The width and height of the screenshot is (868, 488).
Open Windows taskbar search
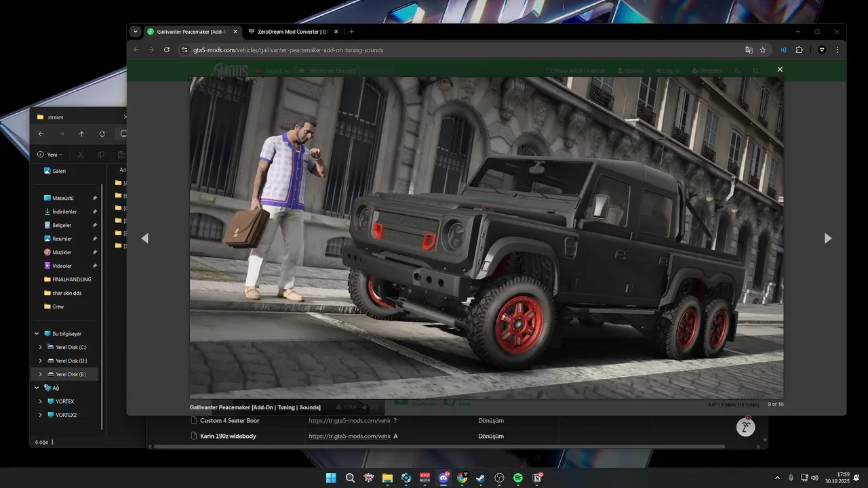pyautogui.click(x=350, y=478)
